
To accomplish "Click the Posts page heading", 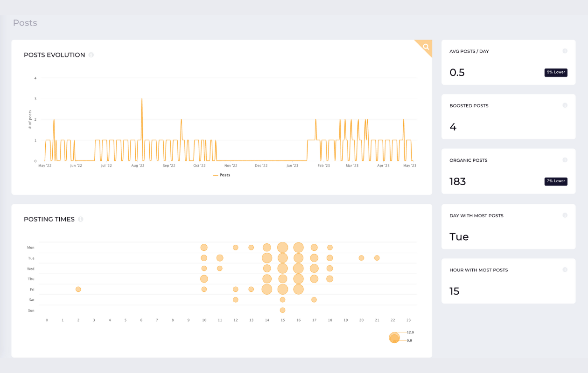I will tap(25, 23).
